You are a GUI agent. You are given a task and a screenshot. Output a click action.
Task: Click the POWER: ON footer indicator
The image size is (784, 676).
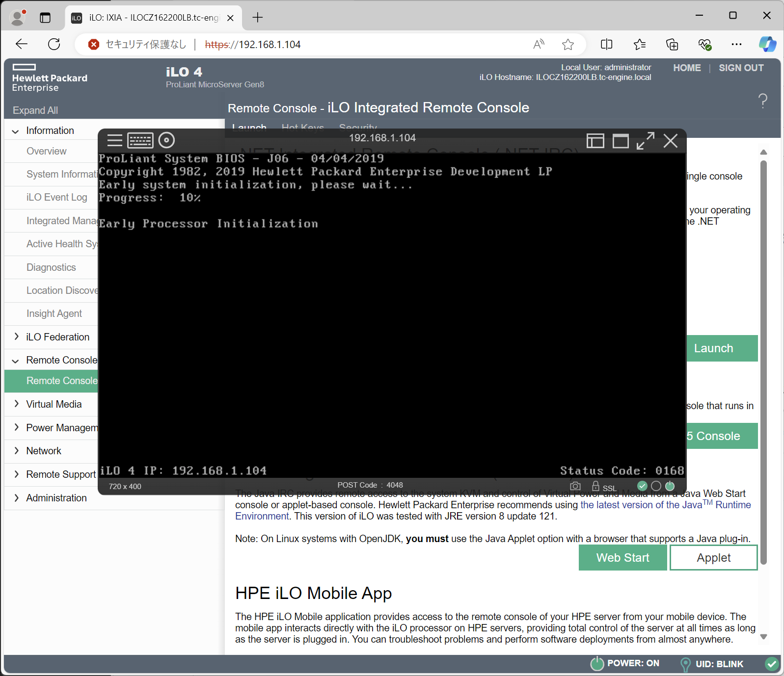point(625,664)
